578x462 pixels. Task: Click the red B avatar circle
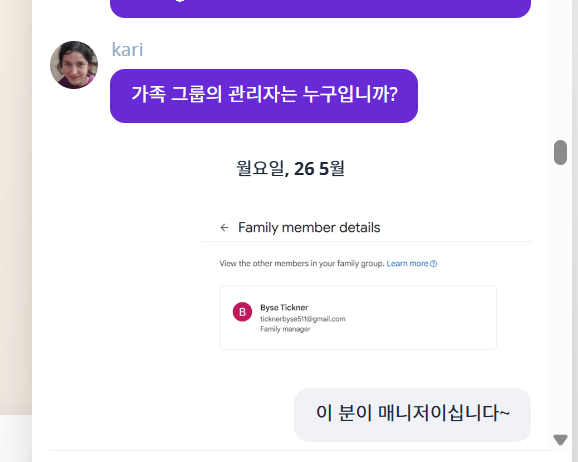tap(242, 312)
